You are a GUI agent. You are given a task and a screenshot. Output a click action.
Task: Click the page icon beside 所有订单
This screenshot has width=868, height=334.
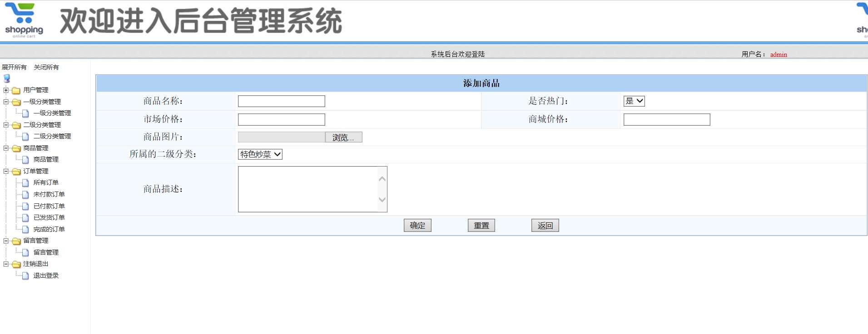(x=25, y=183)
